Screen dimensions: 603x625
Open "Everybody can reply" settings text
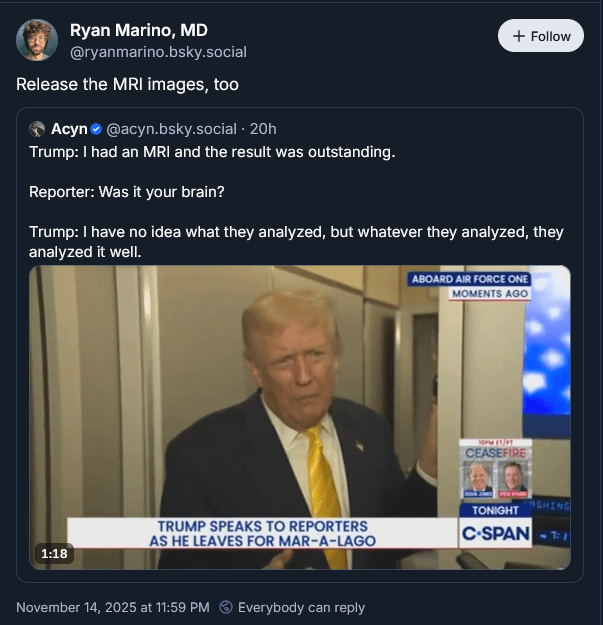coord(301,607)
